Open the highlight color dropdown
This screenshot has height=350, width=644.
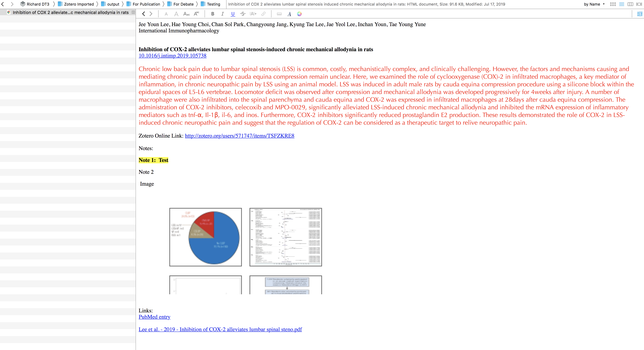[253, 14]
